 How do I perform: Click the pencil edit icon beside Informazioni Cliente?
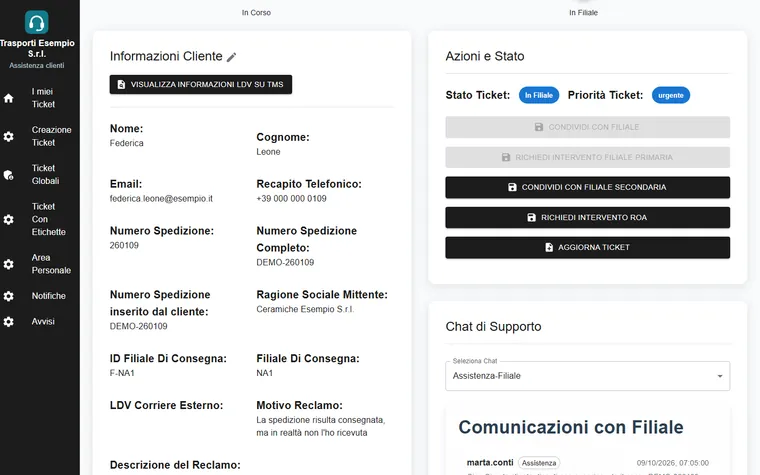pos(232,57)
